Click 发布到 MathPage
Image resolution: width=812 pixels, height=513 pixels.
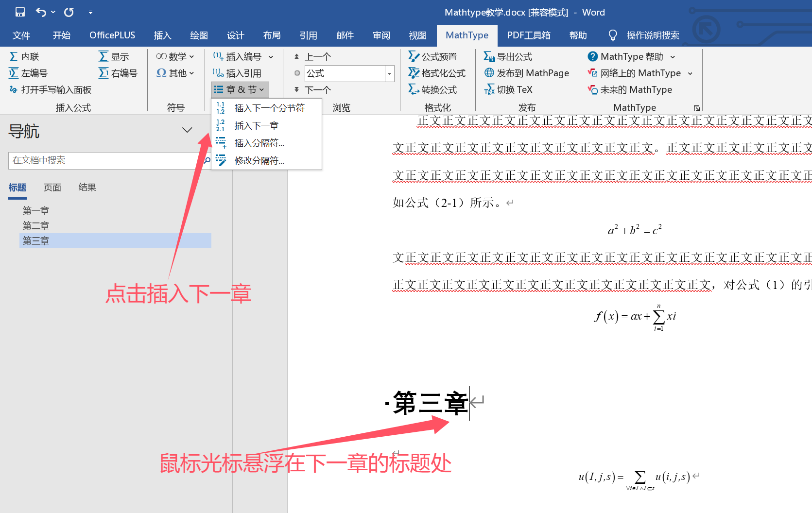coord(526,73)
